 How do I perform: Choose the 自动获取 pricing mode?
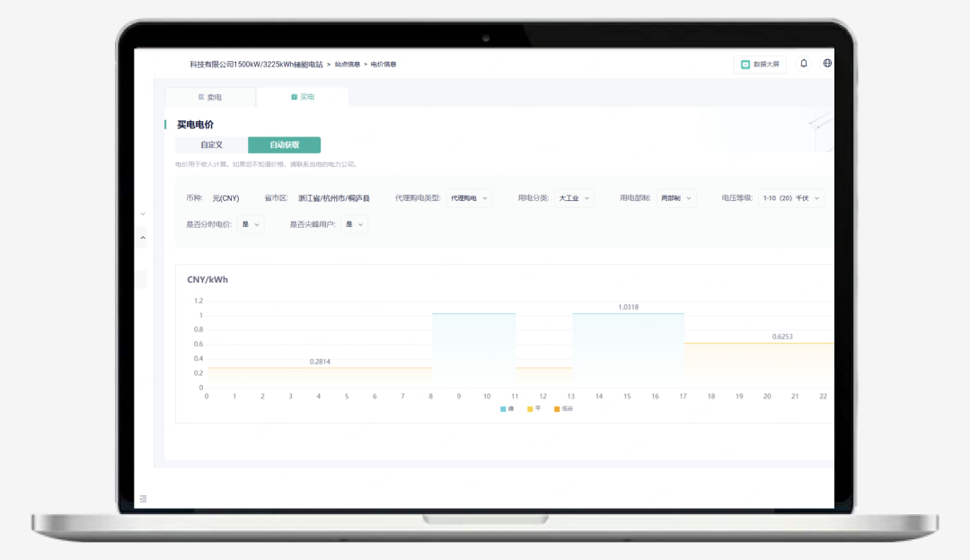284,144
